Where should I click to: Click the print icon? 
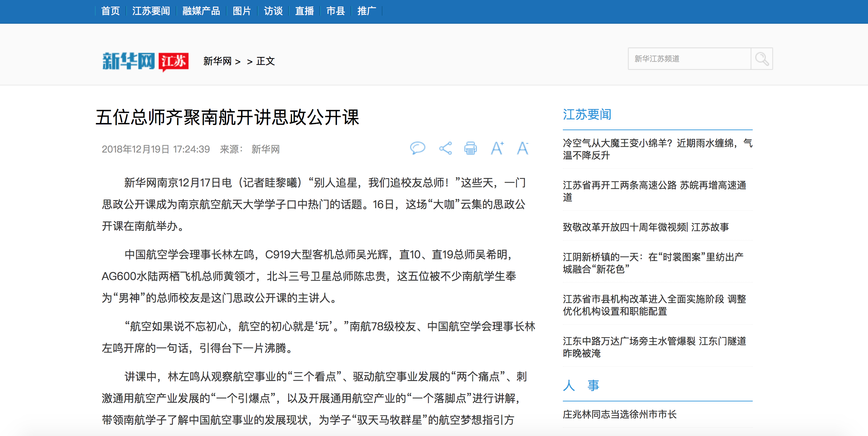470,148
